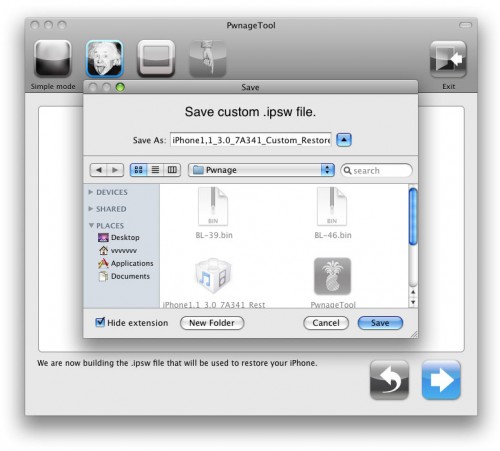Viewport: 500px width, 451px height.
Task: Click the Save As filename field
Action: point(251,140)
